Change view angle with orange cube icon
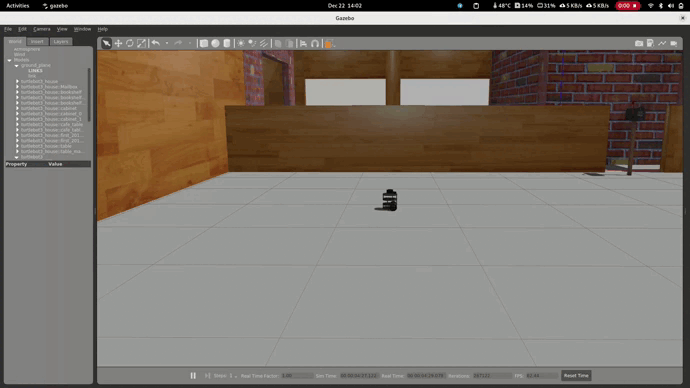This screenshot has width=690, height=388. 329,43
